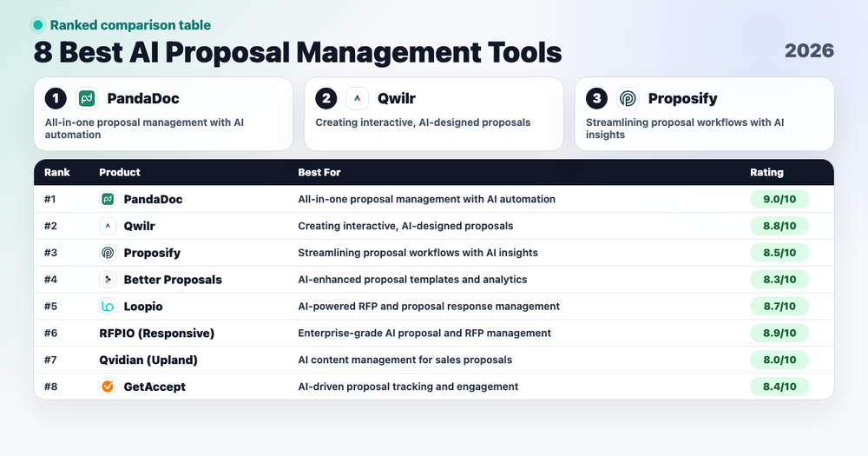Image resolution: width=868 pixels, height=456 pixels.
Task: Click the number 3 badge on Proposify card
Action: pyautogui.click(x=597, y=99)
